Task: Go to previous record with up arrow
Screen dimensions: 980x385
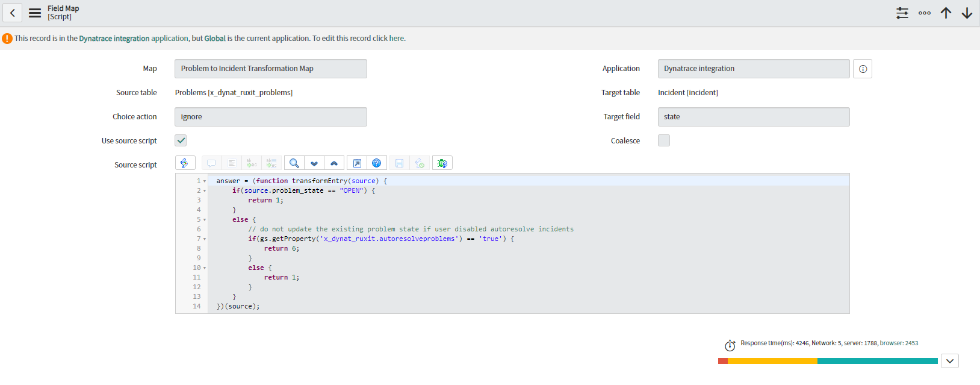Action: point(946,13)
